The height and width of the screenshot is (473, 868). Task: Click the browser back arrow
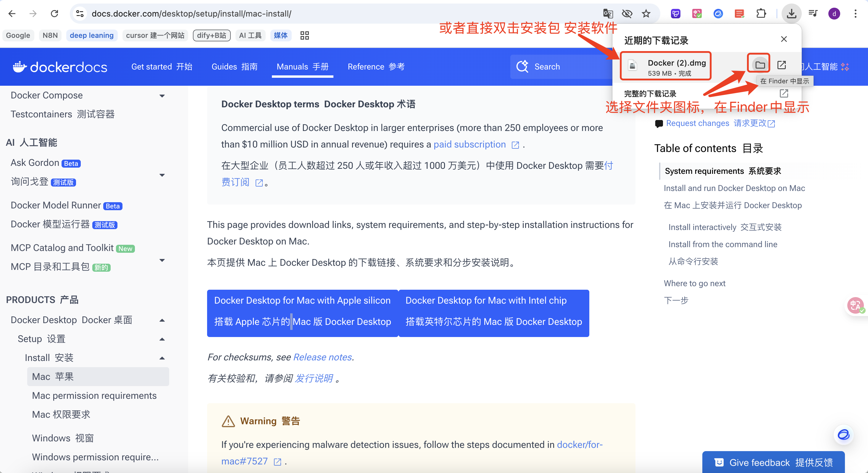(x=12, y=14)
